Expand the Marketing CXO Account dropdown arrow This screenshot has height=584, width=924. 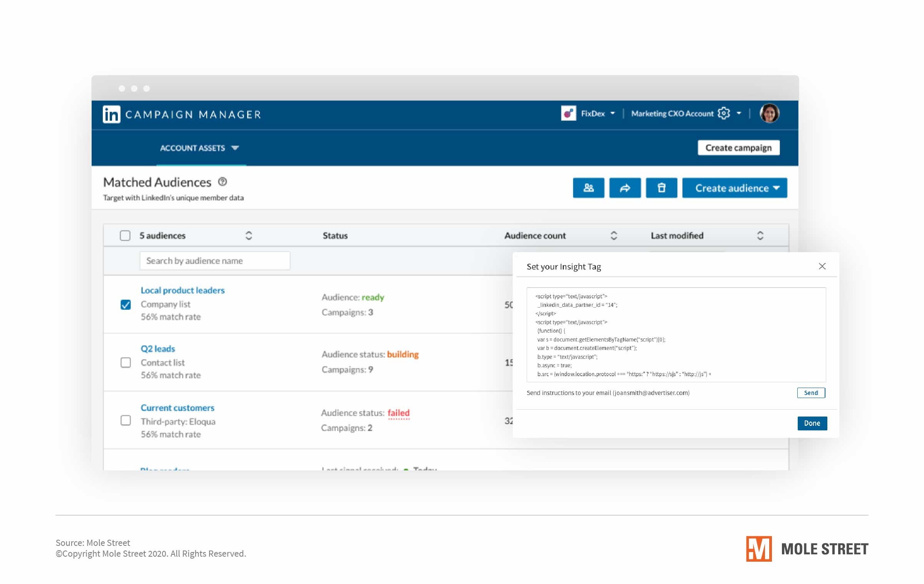[739, 113]
